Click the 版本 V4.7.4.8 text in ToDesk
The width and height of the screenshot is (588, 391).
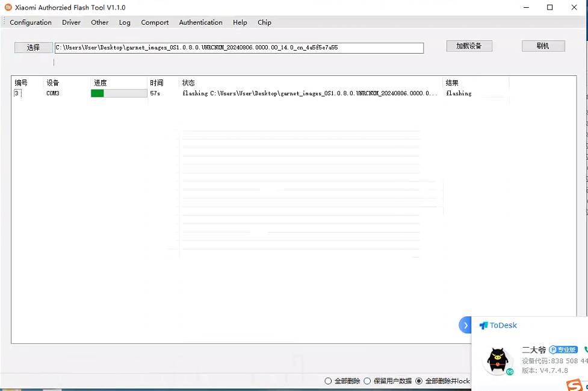[545, 371]
